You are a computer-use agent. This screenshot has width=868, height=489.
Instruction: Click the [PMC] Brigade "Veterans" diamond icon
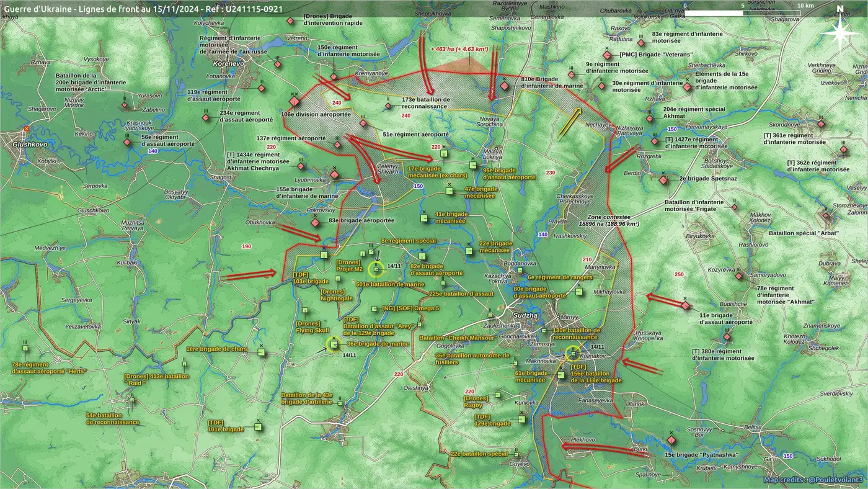pyautogui.click(x=608, y=55)
